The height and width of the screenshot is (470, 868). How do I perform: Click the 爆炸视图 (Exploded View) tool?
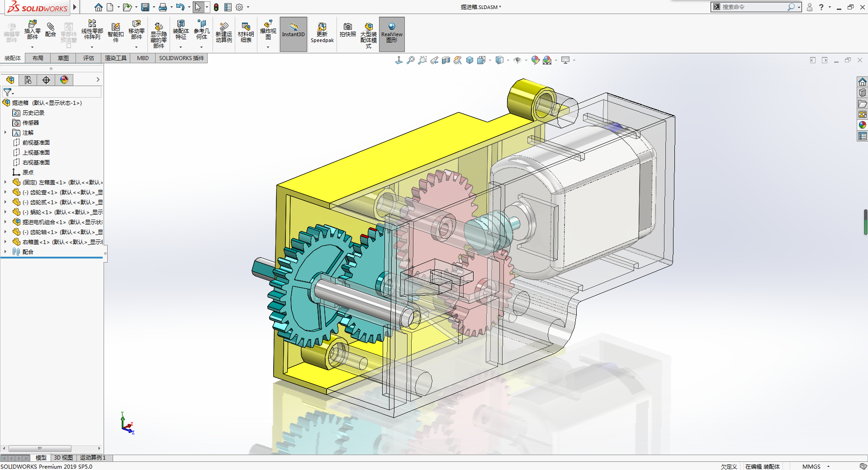click(x=268, y=30)
